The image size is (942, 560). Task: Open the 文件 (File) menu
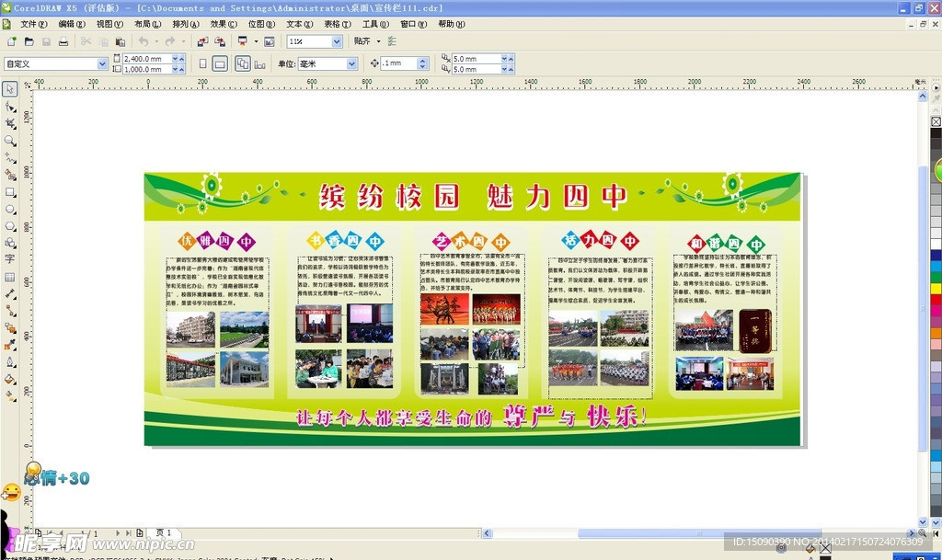(x=34, y=24)
